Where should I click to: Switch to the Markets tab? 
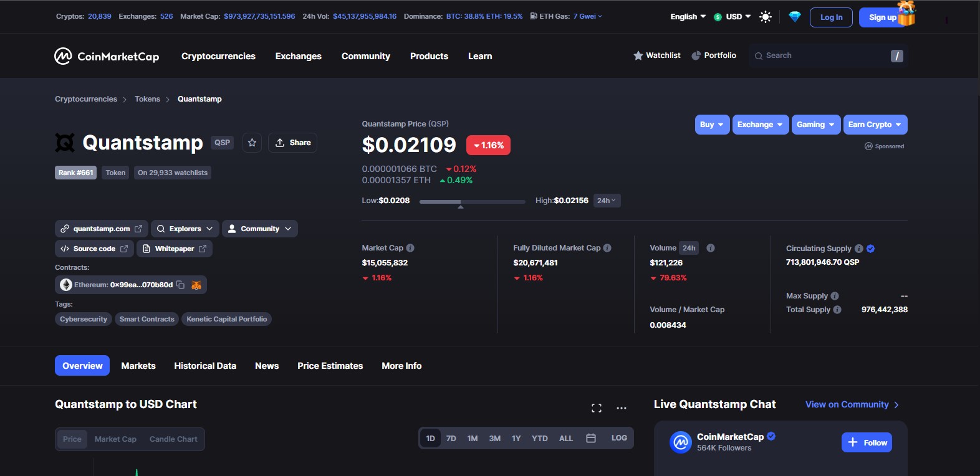138,366
